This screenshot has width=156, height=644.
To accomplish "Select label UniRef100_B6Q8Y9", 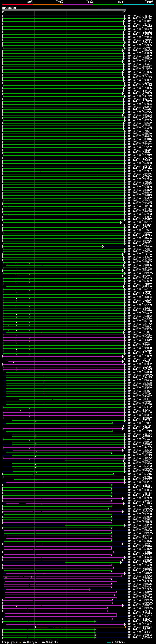I will [x=140, y=638].
